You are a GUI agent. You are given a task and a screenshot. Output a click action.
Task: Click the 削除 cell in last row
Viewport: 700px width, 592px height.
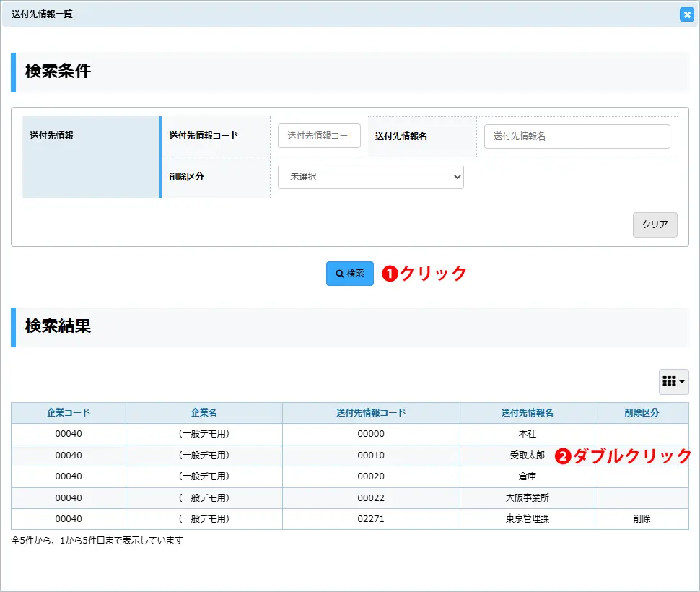642,519
